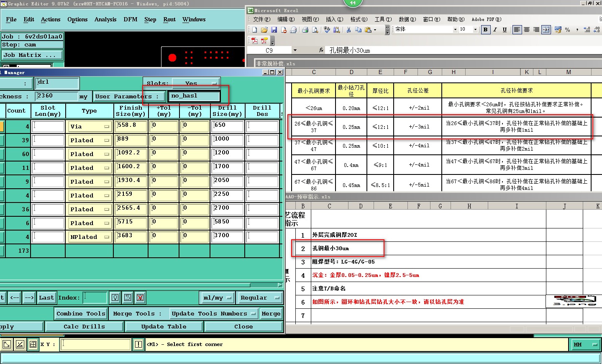Viewport: 602px width, 364px height.
Task: Click the Combine Tools button
Action: coord(81,313)
